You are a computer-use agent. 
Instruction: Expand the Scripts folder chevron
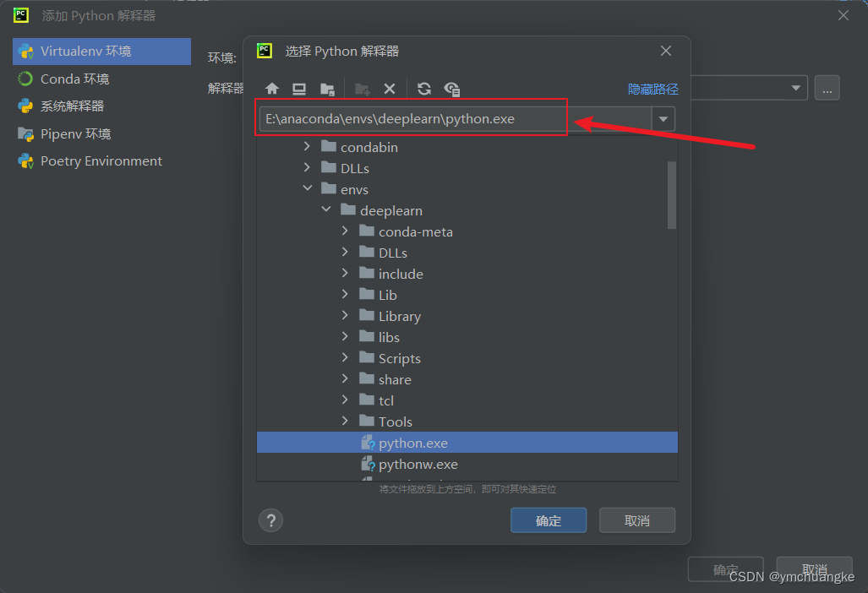345,358
